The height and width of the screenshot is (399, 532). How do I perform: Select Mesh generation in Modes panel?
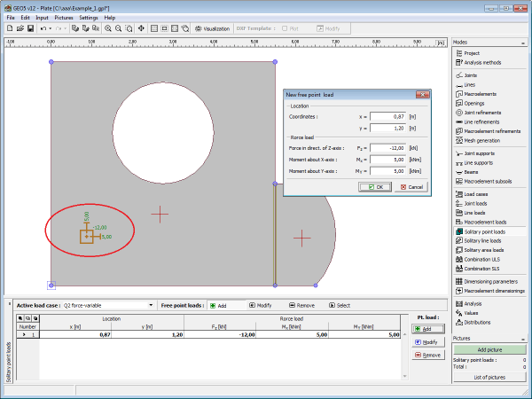pos(481,140)
